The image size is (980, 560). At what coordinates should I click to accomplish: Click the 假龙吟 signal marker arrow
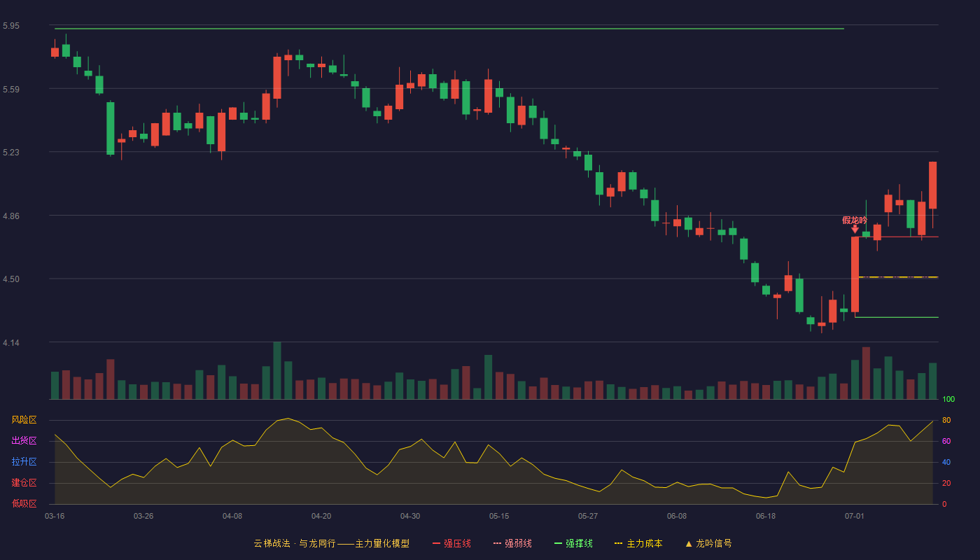tap(855, 229)
